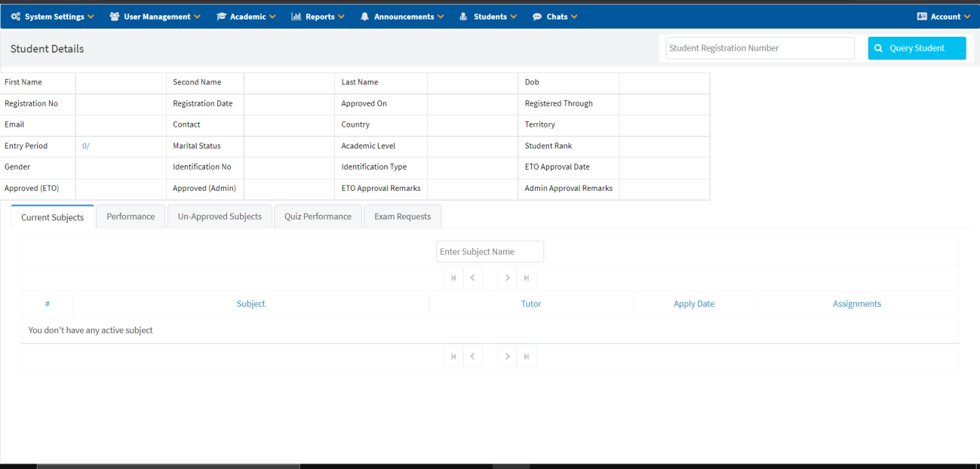Sort table by Apply Date column header
980x469 pixels.
coord(693,304)
